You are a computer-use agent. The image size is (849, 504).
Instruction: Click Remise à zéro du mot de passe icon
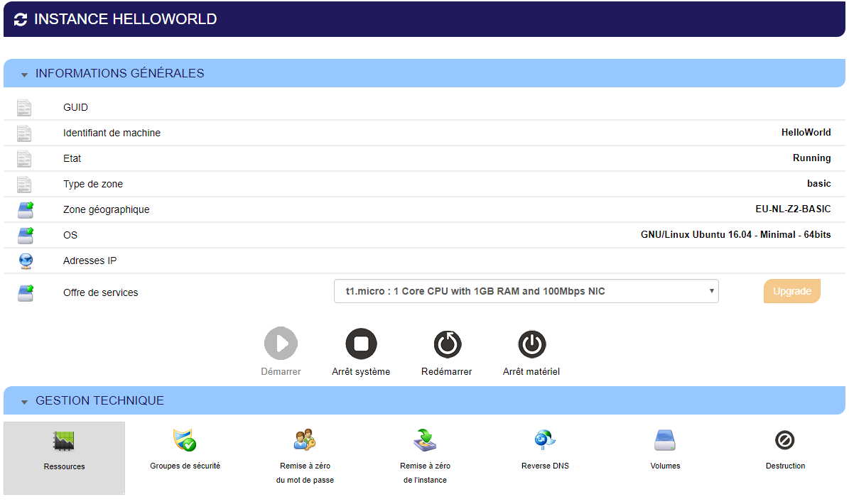click(305, 439)
